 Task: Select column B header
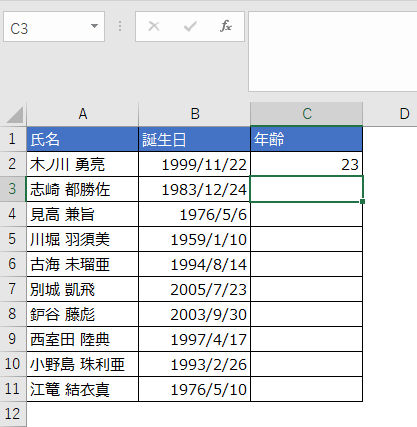tap(195, 114)
